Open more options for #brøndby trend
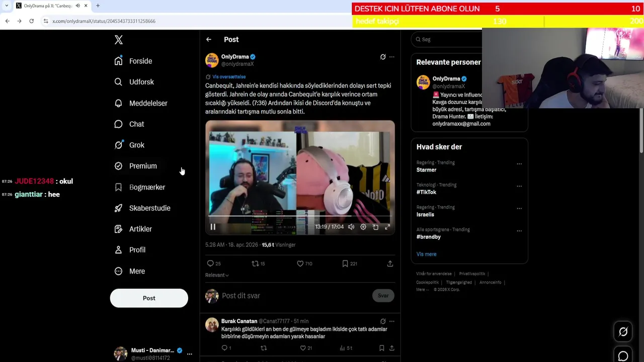The height and width of the screenshot is (362, 644). pos(519,231)
